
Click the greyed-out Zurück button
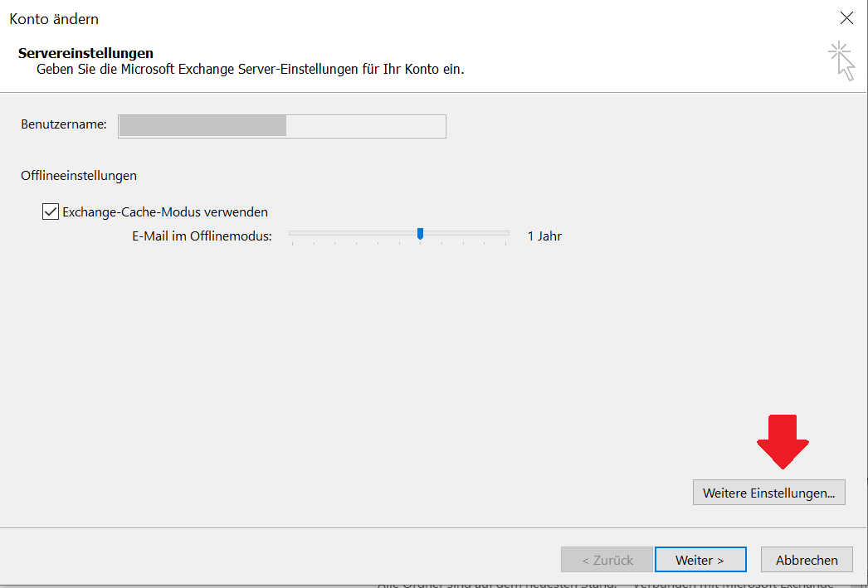(607, 560)
